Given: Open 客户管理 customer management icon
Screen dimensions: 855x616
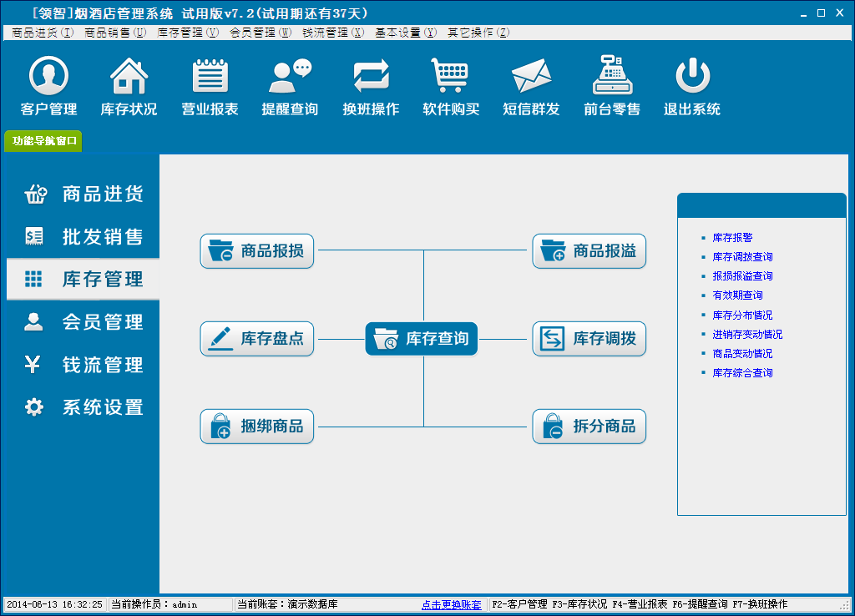Looking at the screenshot, I should [48, 78].
